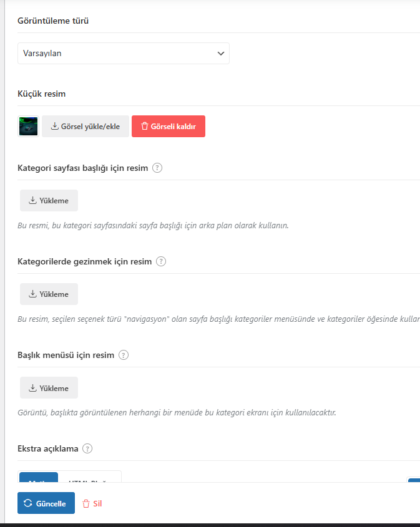Open the Görüntüleme türü dropdown showing Varsayılan
Viewport: 420px width, 527px height.
click(x=123, y=54)
